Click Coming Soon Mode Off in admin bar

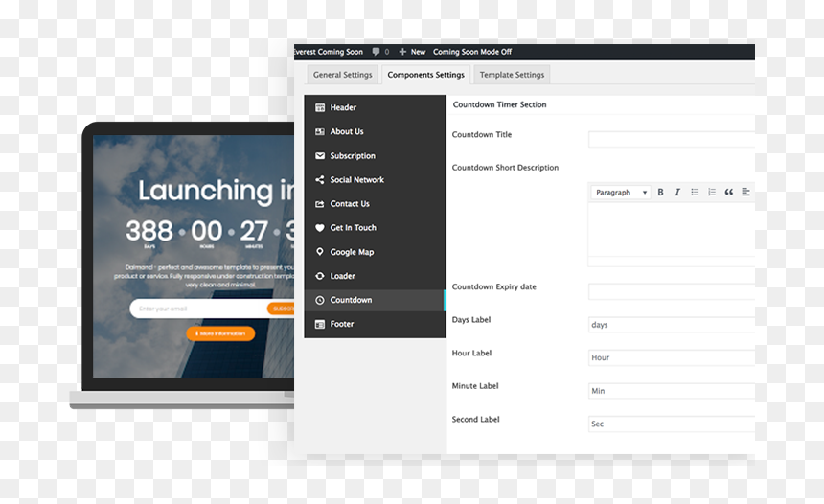[x=472, y=52]
